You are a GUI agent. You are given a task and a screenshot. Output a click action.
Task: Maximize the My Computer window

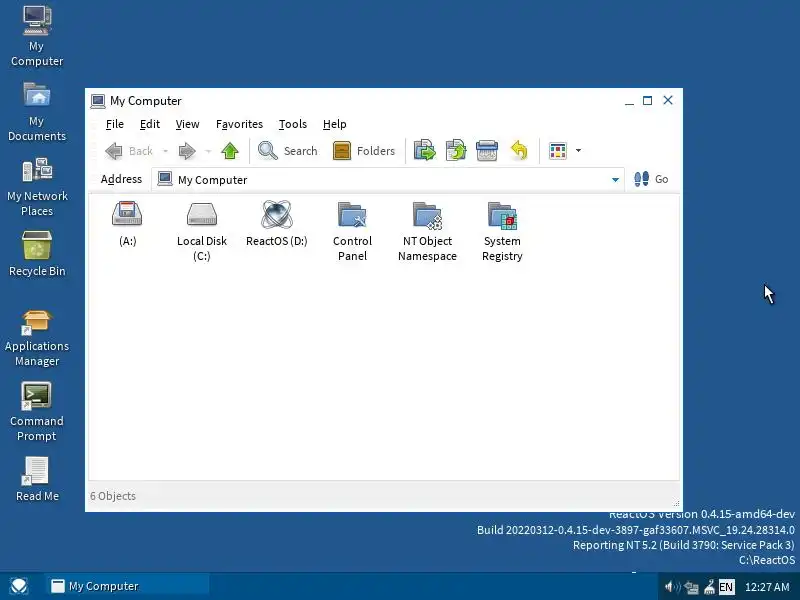647,101
